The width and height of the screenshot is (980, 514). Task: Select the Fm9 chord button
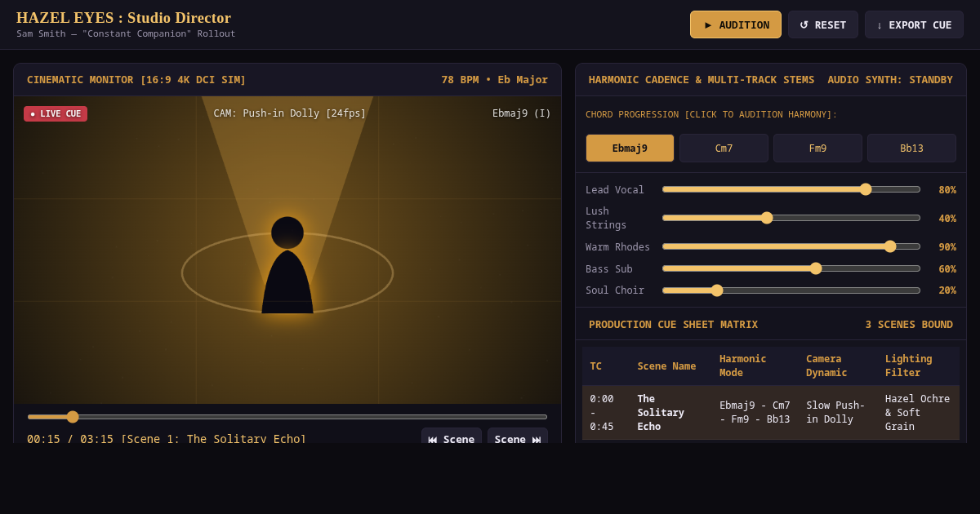817,148
